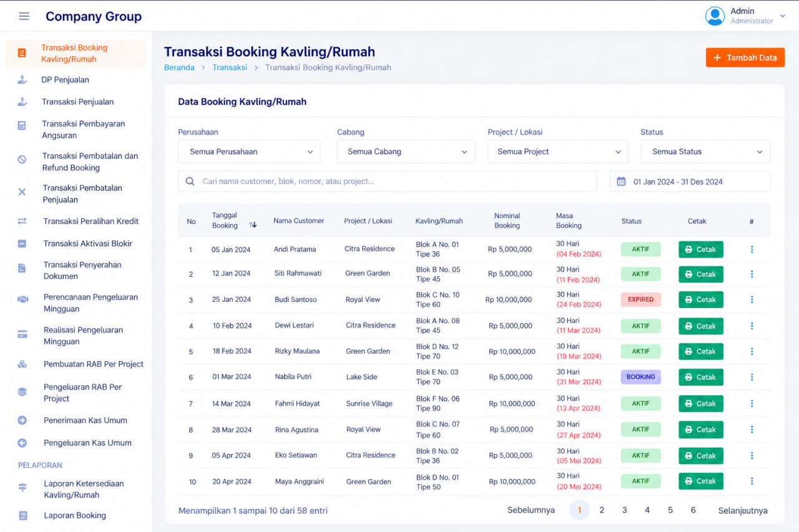Click the calculator icon for Transaksi Pembayaran Angsuran
Image resolution: width=799 pixels, height=532 pixels.
pos(22,125)
